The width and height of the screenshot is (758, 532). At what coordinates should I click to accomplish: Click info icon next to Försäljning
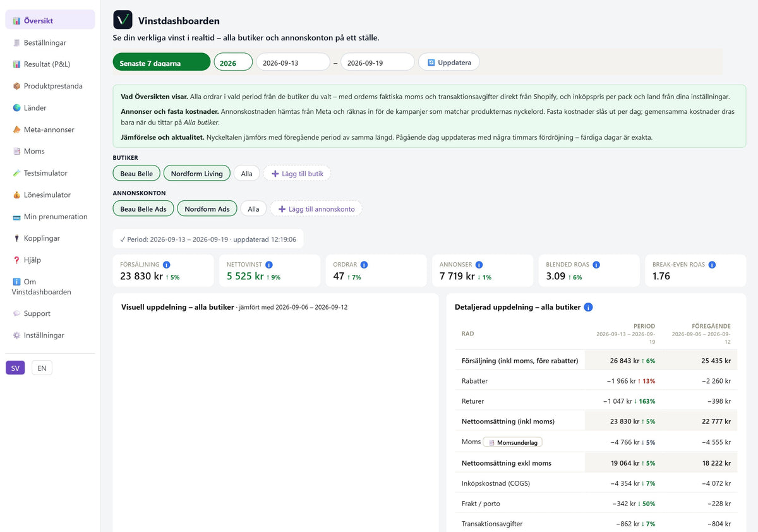pos(166,265)
